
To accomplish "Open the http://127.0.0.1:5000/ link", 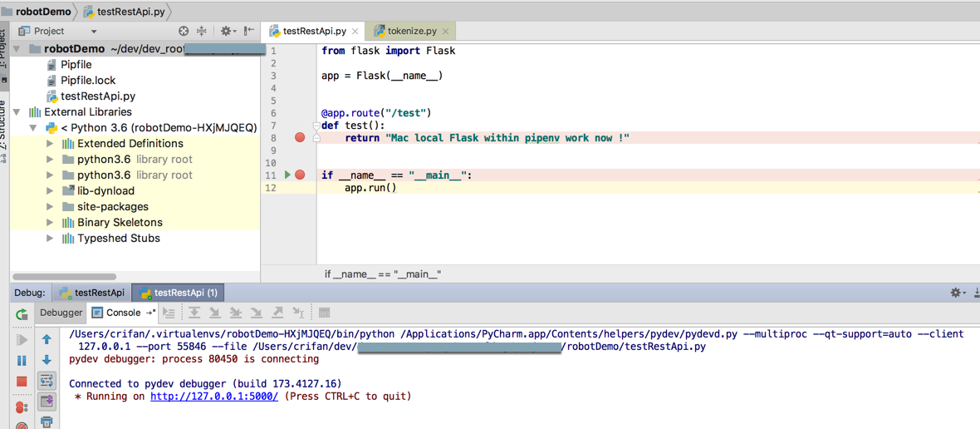I will tap(213, 397).
